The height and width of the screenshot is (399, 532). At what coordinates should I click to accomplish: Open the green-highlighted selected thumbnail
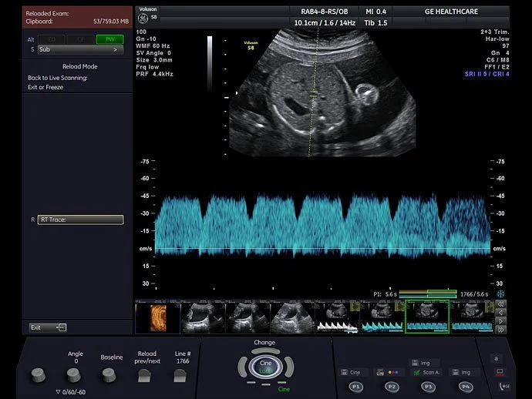(427, 317)
